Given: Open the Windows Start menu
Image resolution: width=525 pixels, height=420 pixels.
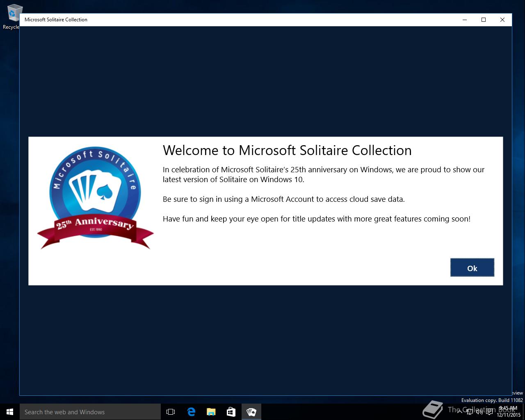Looking at the screenshot, I should [10, 412].
